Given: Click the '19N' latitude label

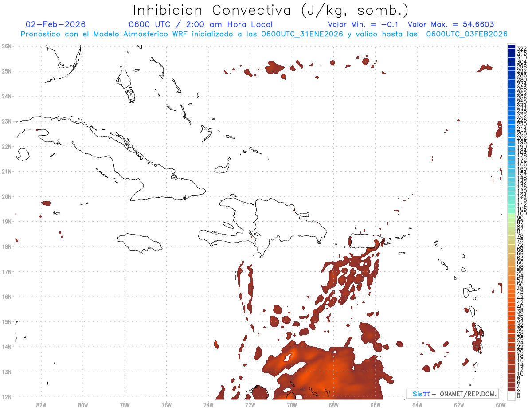Looking at the screenshot, I should tap(7, 221).
